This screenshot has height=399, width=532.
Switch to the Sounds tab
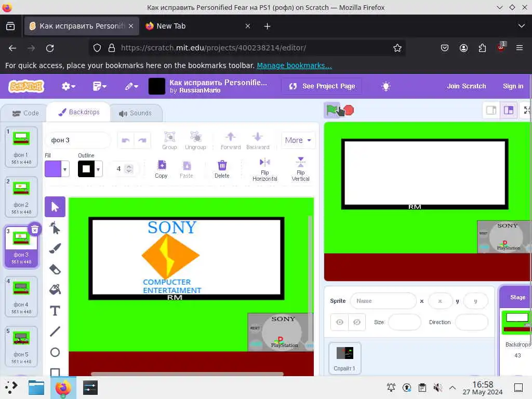136,113
